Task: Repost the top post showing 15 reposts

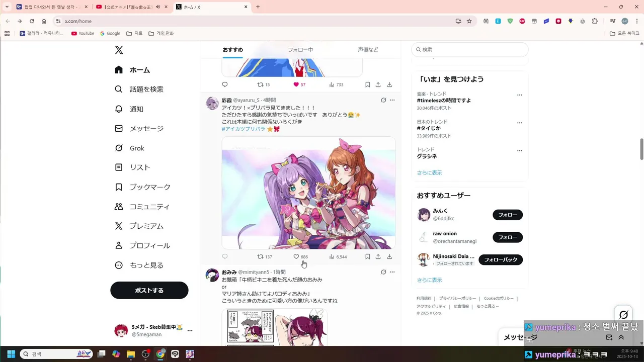Action: click(x=263, y=84)
